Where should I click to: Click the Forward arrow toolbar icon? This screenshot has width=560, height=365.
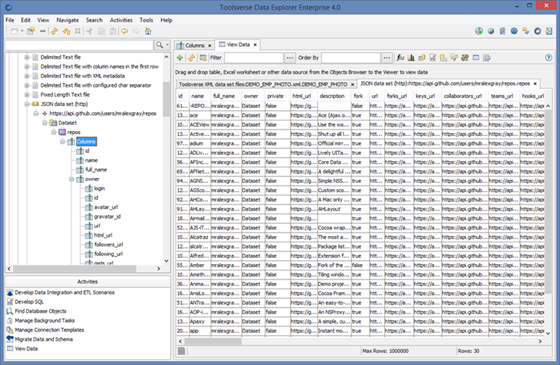[x=136, y=31]
